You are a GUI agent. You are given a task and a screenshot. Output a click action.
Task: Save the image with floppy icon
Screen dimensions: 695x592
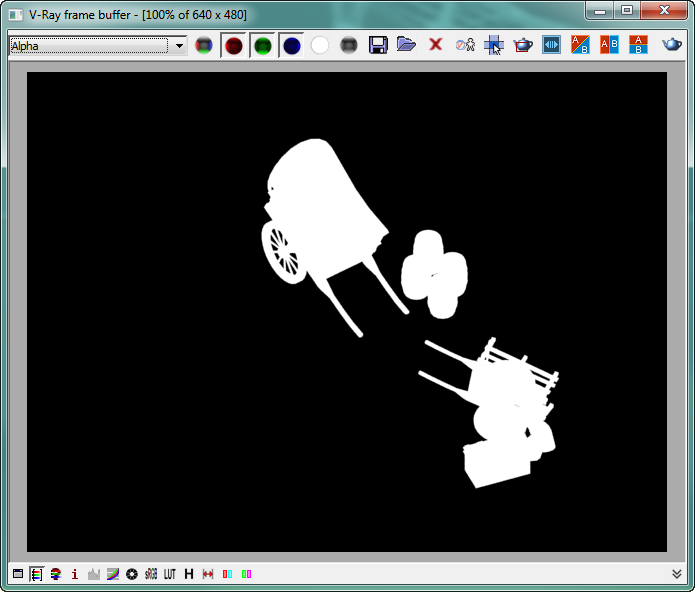(x=378, y=45)
